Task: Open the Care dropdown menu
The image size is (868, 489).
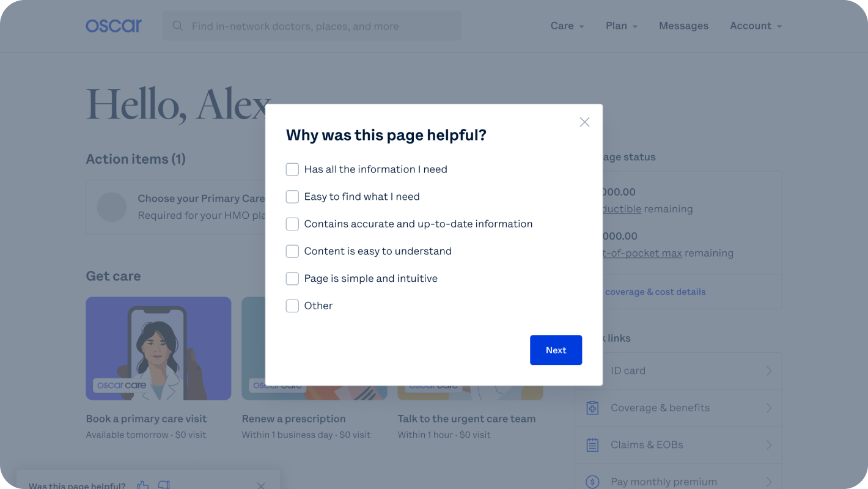Action: [x=567, y=26]
